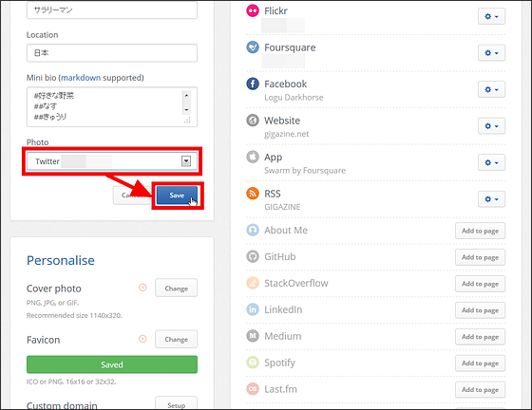
Task: Click into the Location text field
Action: (112, 53)
